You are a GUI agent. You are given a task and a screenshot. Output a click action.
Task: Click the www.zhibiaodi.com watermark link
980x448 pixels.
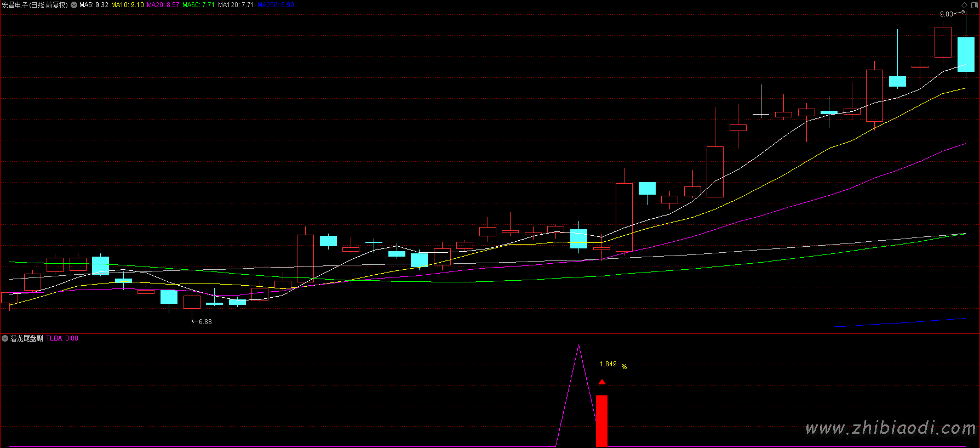[890, 428]
